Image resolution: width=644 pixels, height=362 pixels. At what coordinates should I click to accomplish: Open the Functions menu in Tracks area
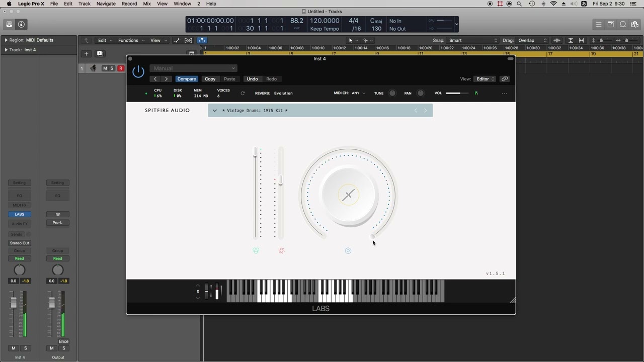click(131, 40)
